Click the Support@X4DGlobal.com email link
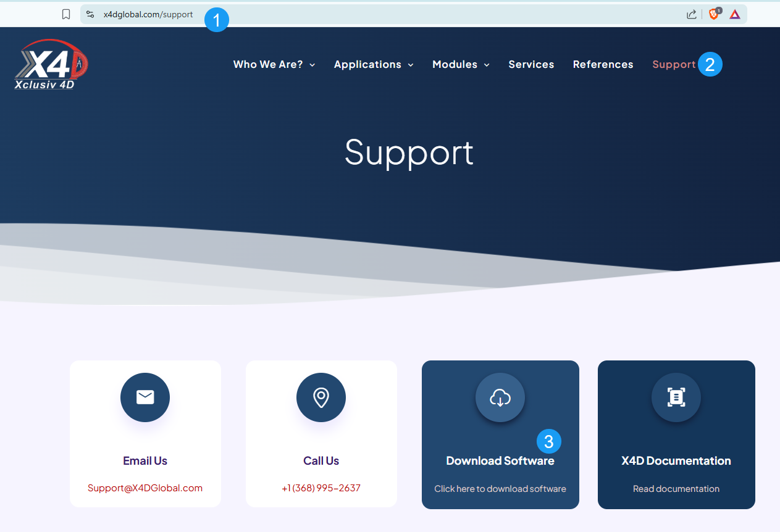 coord(145,488)
